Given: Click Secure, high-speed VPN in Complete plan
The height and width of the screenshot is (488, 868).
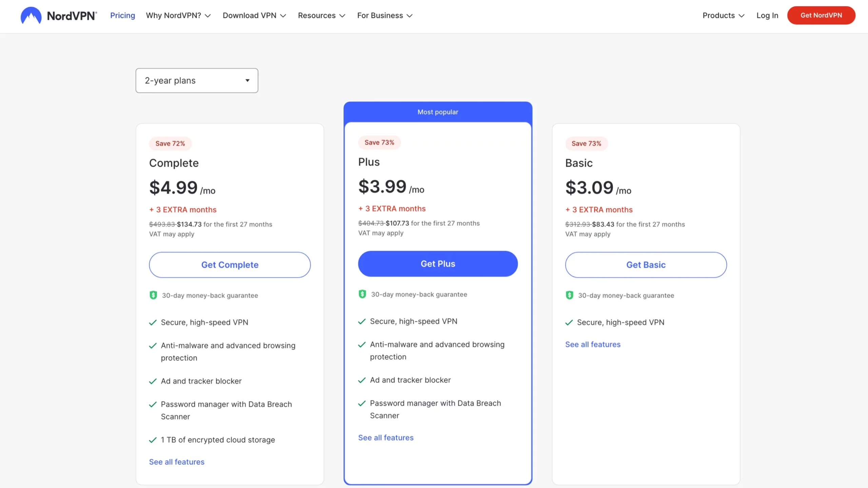Looking at the screenshot, I should point(204,322).
